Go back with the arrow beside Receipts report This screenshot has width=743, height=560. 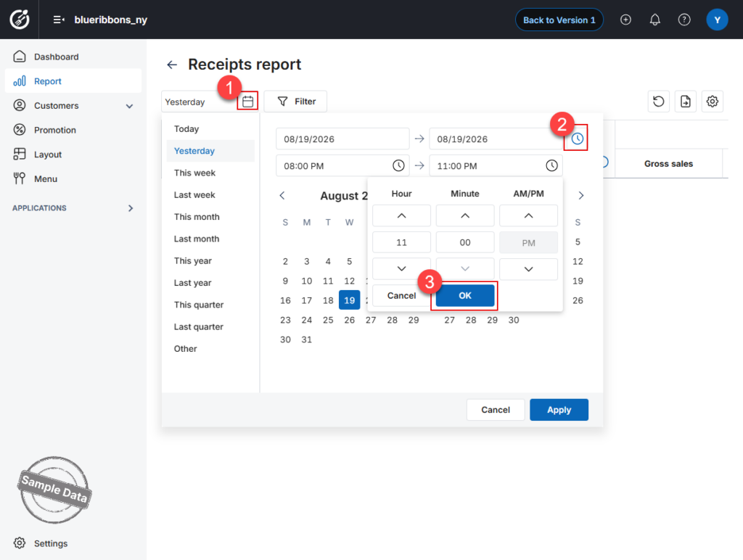click(172, 65)
